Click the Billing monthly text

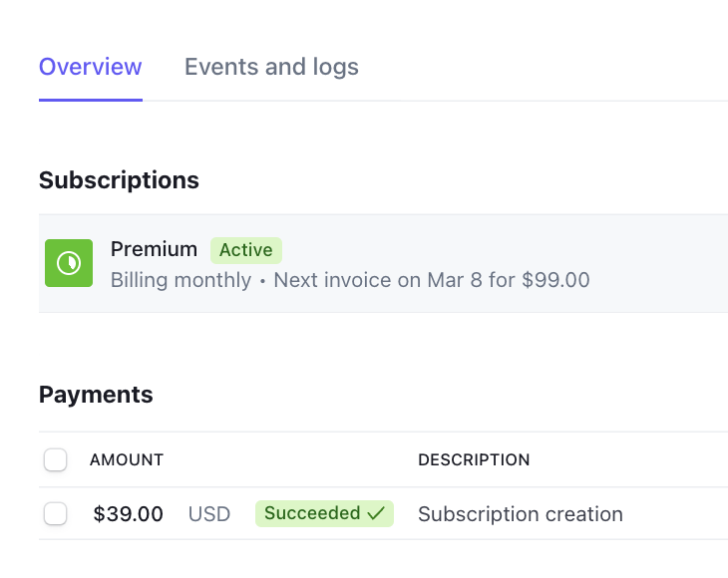click(181, 280)
